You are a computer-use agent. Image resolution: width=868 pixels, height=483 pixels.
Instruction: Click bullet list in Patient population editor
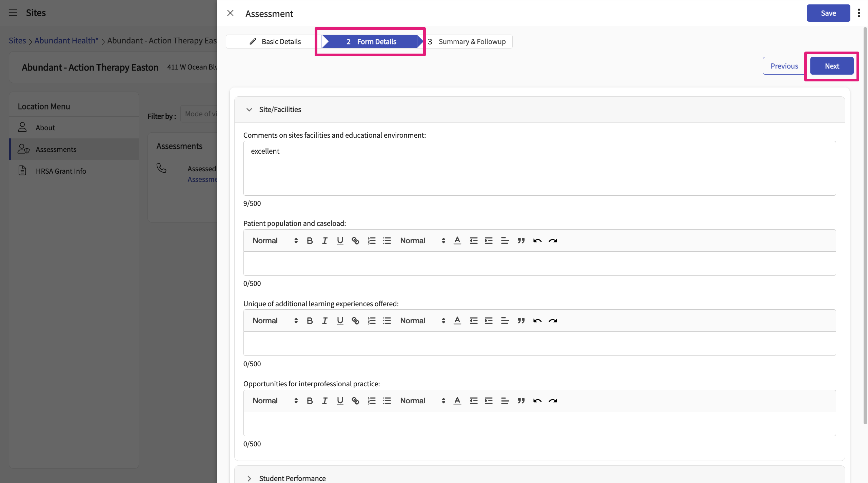pos(387,240)
